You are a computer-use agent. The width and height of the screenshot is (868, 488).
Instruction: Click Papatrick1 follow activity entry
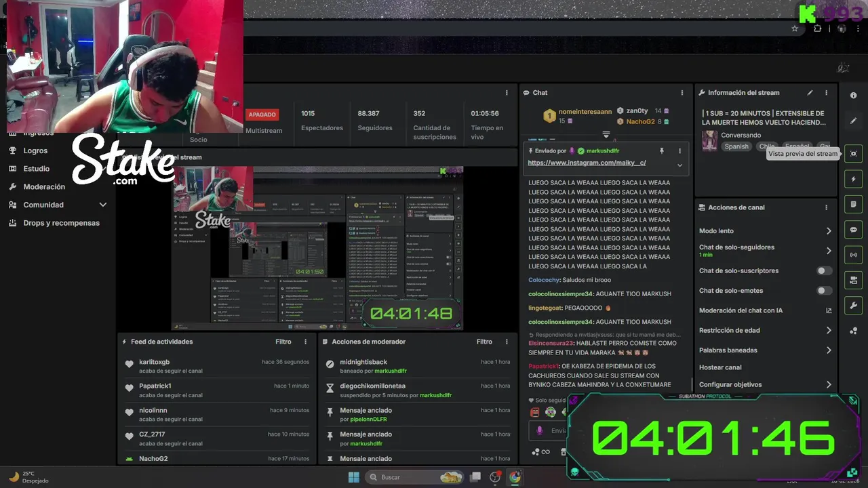[216, 390]
